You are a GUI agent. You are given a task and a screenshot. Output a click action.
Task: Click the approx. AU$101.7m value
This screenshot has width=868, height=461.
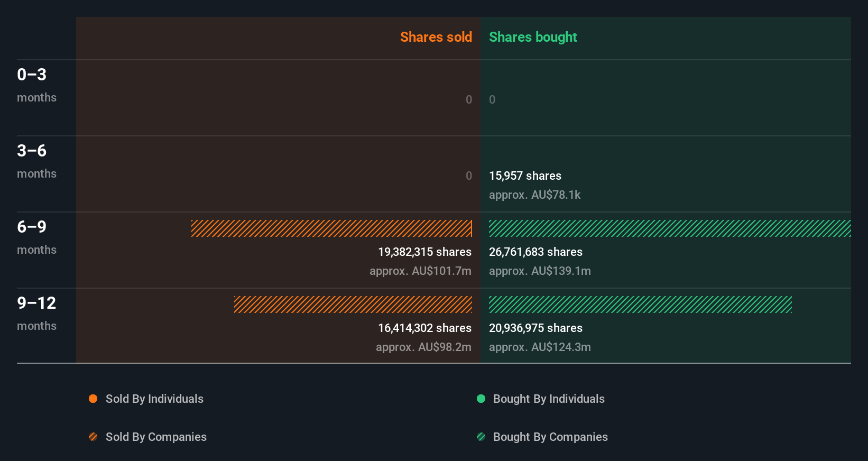point(420,271)
